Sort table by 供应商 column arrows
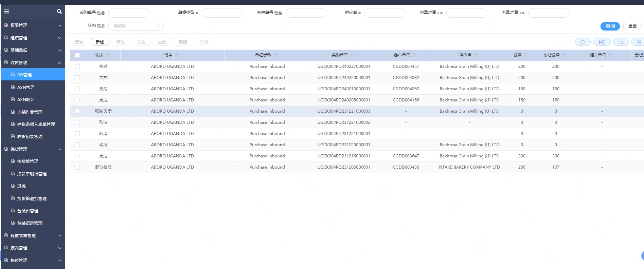The height and width of the screenshot is (269, 644). [x=476, y=55]
